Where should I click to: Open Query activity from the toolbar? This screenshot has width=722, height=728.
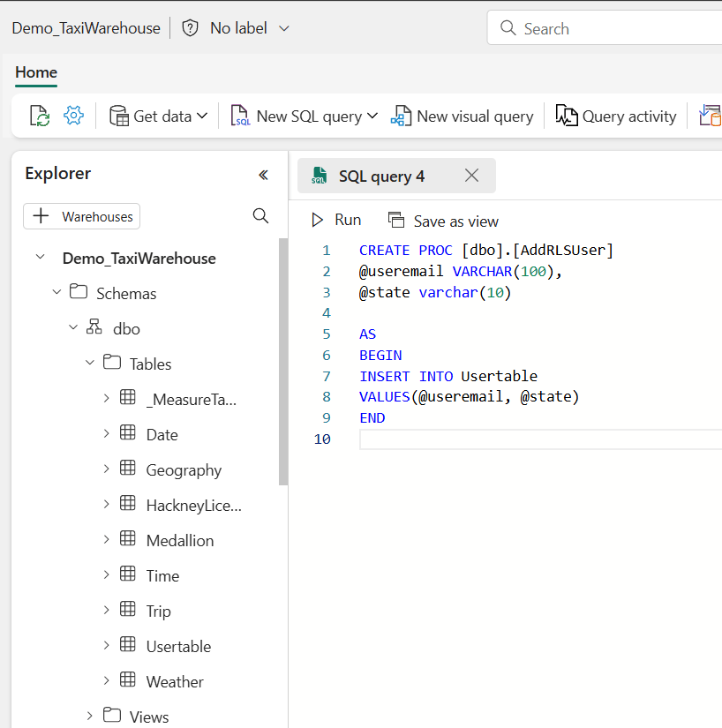(616, 116)
